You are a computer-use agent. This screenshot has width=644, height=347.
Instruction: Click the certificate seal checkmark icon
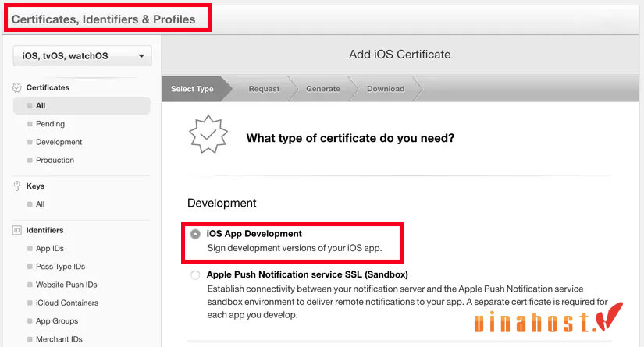coord(208,135)
